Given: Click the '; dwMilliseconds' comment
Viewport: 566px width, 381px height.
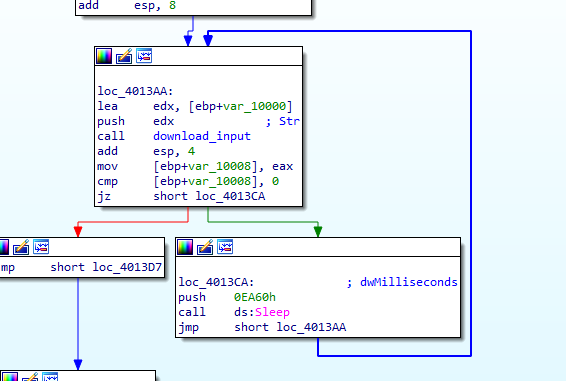Looking at the screenshot, I should (402, 282).
